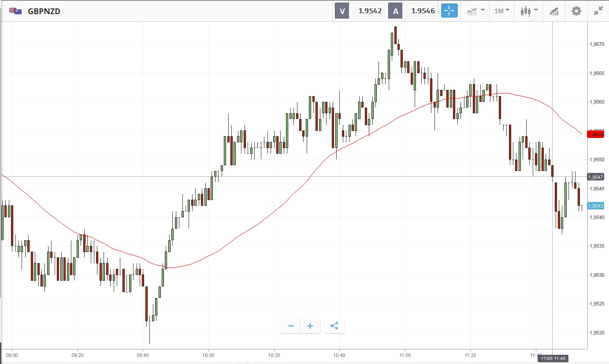Toggle the crosshair cursor button
The image size is (609, 364).
click(x=449, y=11)
